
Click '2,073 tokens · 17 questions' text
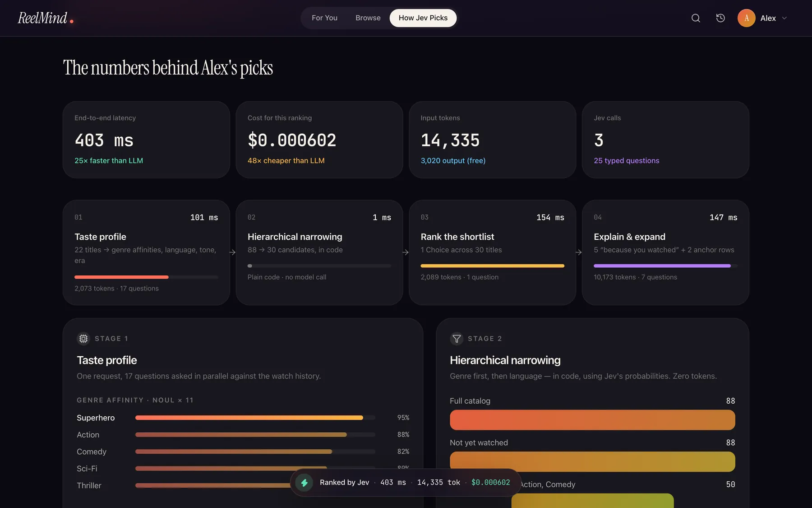coord(116,289)
